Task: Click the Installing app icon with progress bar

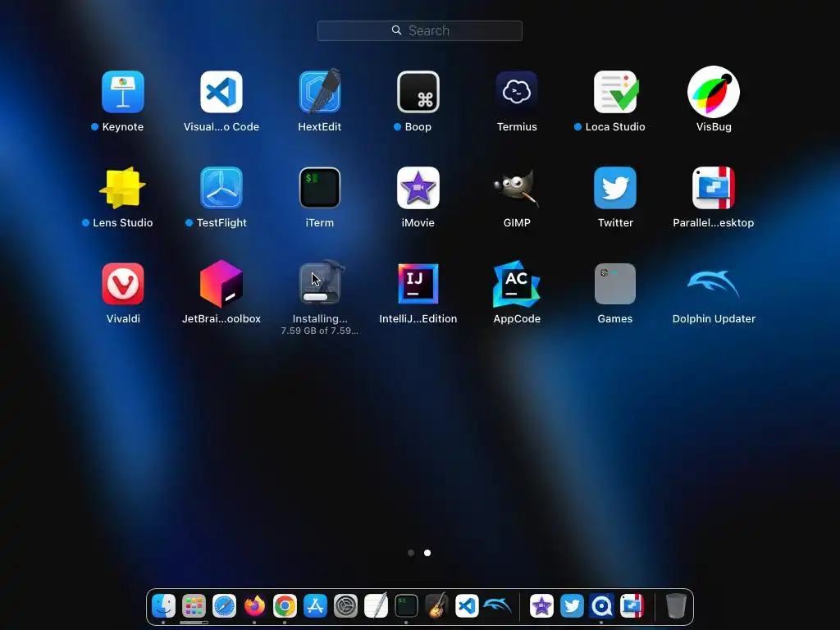Action: tap(320, 283)
